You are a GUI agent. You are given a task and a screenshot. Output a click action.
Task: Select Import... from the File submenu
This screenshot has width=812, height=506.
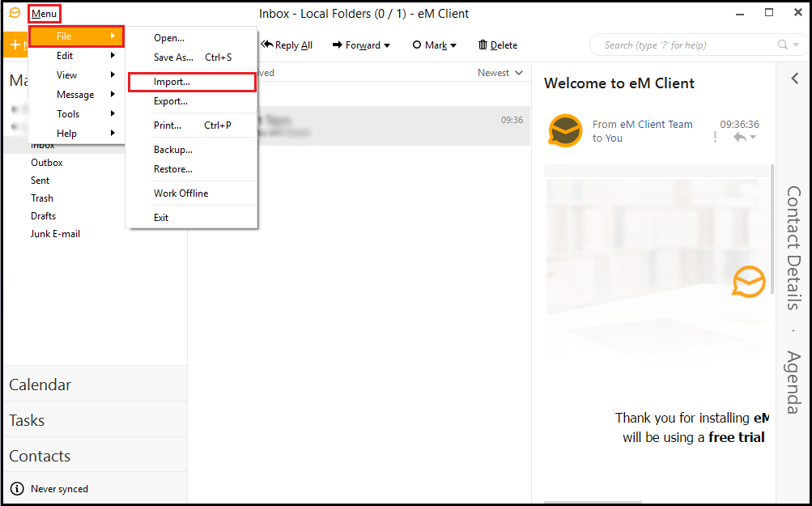coord(172,82)
